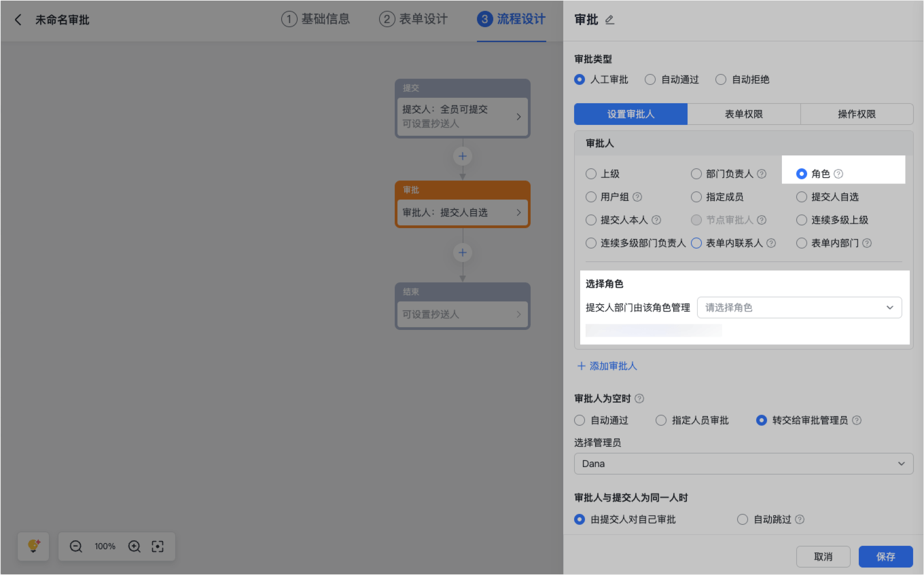Click the lightbulb tips icon
Screen dimensions: 924x575
coord(33,546)
